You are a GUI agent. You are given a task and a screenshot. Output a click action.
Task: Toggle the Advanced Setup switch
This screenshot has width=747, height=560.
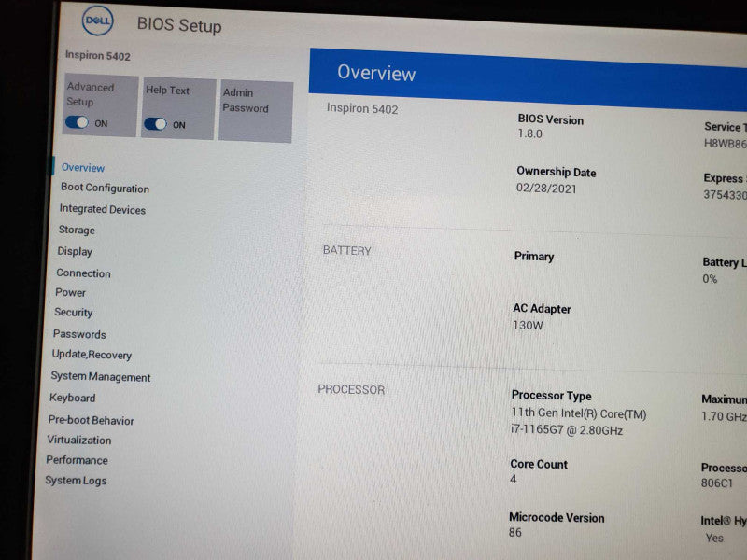77,122
